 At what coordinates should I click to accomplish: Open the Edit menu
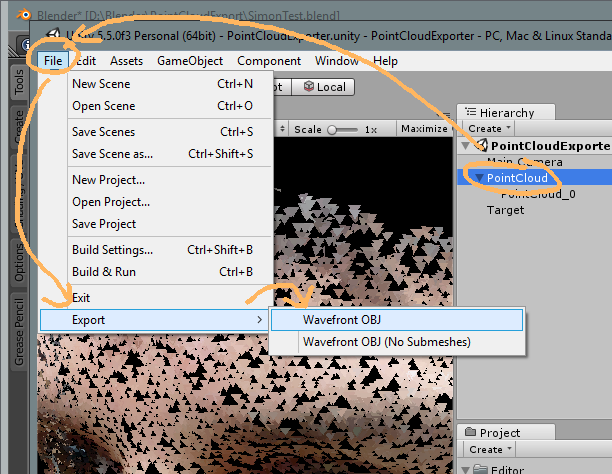pyautogui.click(x=85, y=61)
